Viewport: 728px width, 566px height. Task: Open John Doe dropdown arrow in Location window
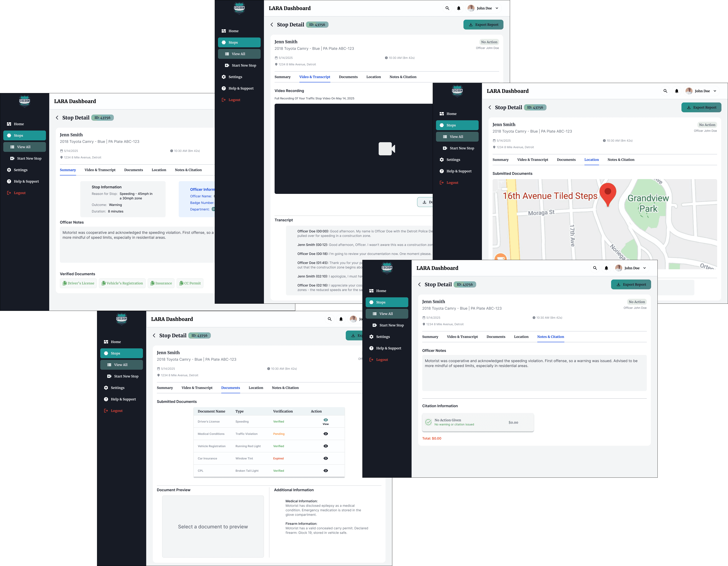tap(715, 91)
